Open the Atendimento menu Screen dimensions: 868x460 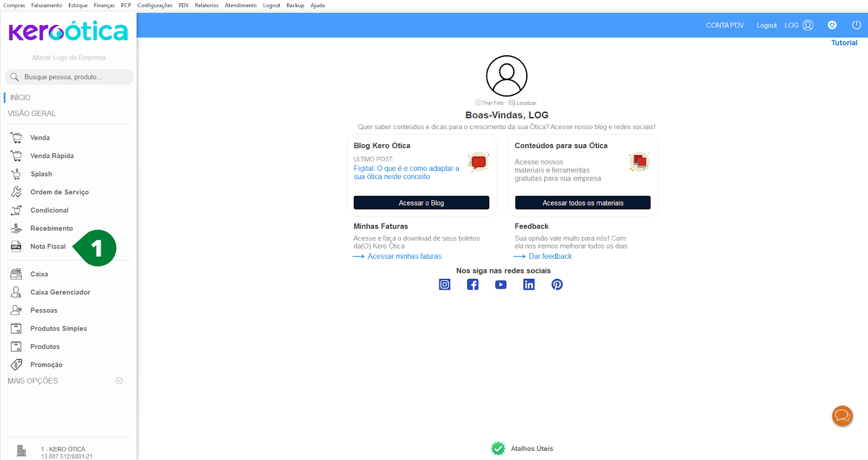[x=241, y=5]
